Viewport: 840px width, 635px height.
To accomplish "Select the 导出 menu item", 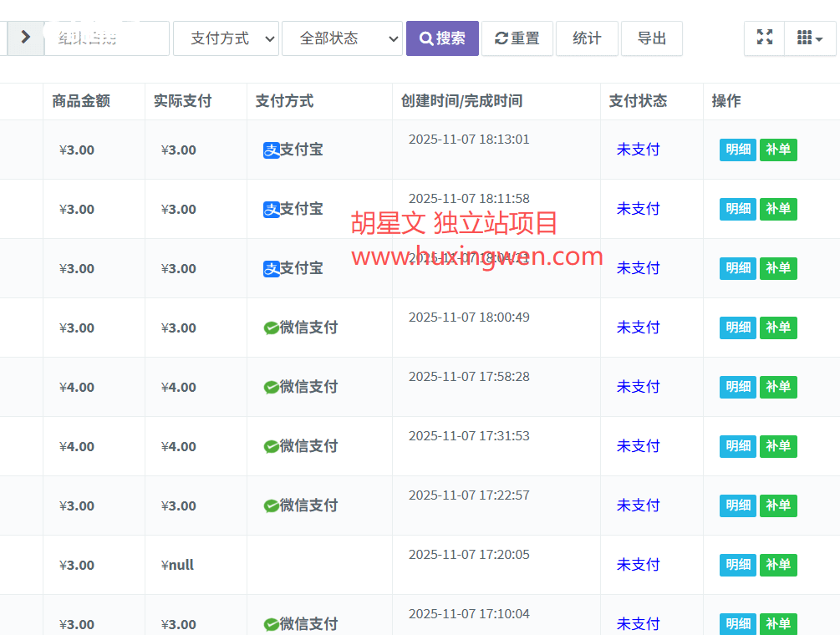I will pyautogui.click(x=651, y=38).
